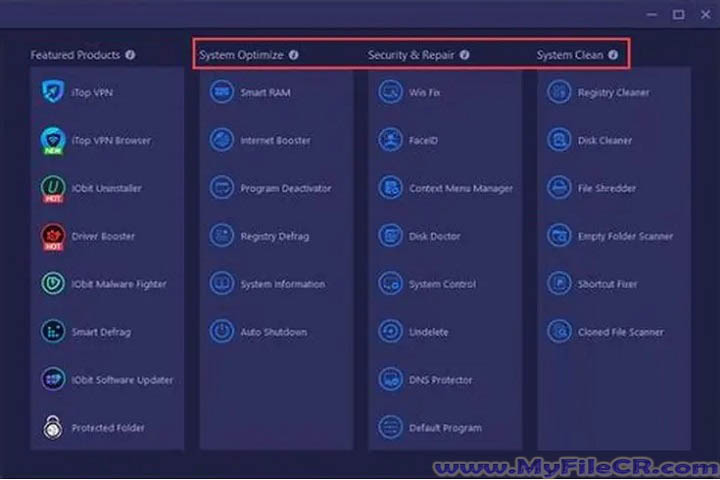The image size is (720, 480).
Task: Select the "Registry Defrag" text
Action: tap(275, 237)
